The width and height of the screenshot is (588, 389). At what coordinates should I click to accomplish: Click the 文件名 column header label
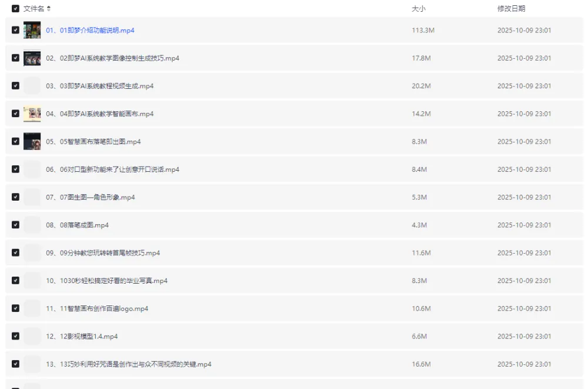[x=34, y=9]
